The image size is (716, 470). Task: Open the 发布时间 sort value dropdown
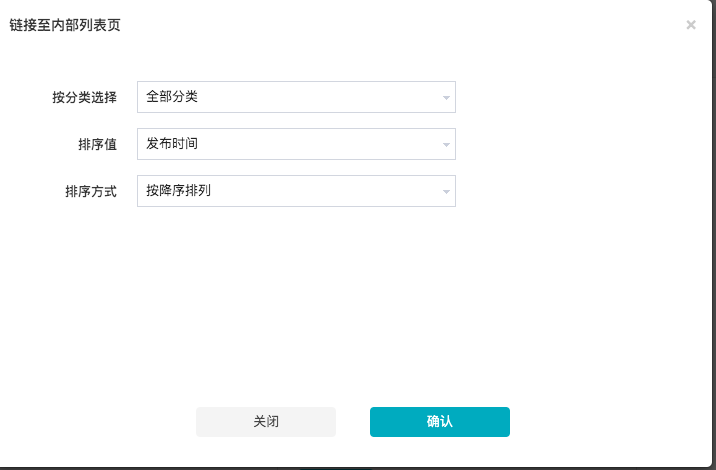point(296,144)
